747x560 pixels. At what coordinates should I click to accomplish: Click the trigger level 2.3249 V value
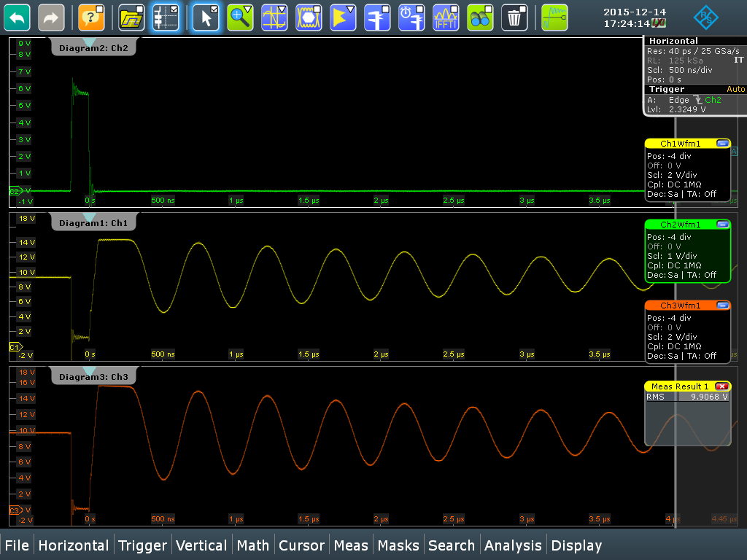[687, 109]
